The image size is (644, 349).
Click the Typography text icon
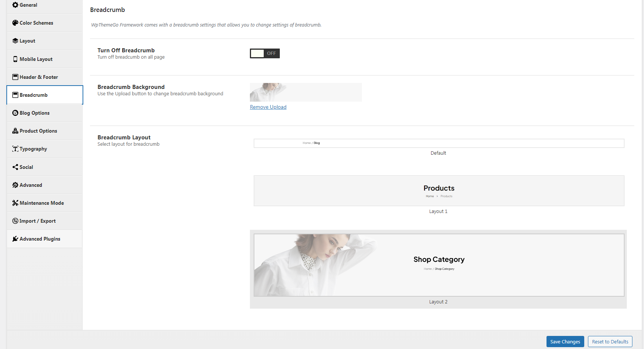pyautogui.click(x=15, y=149)
